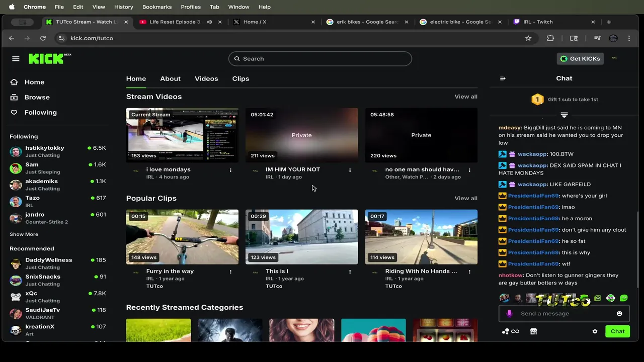Image resolution: width=644 pixels, height=362 pixels.
Task: Mute the Life Reset Episode 3 tab audio
Action: coord(209,22)
